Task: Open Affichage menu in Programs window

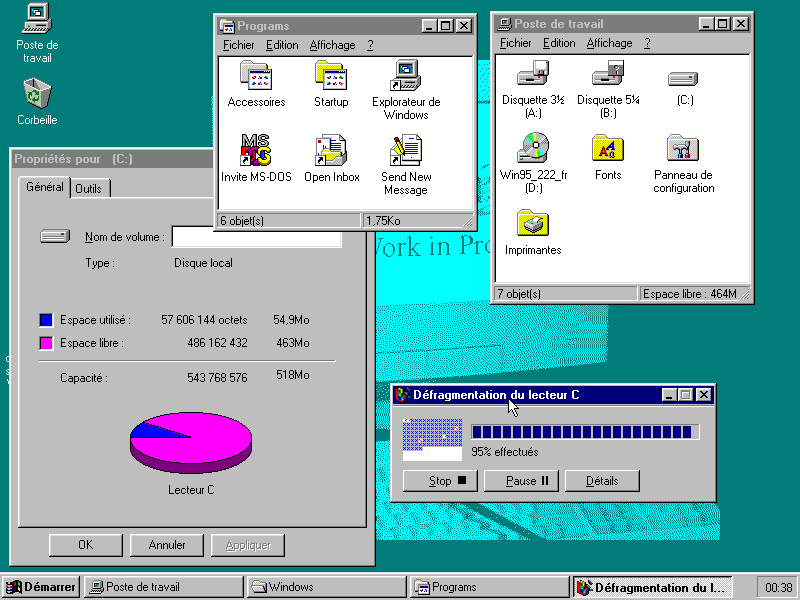Action: click(332, 45)
